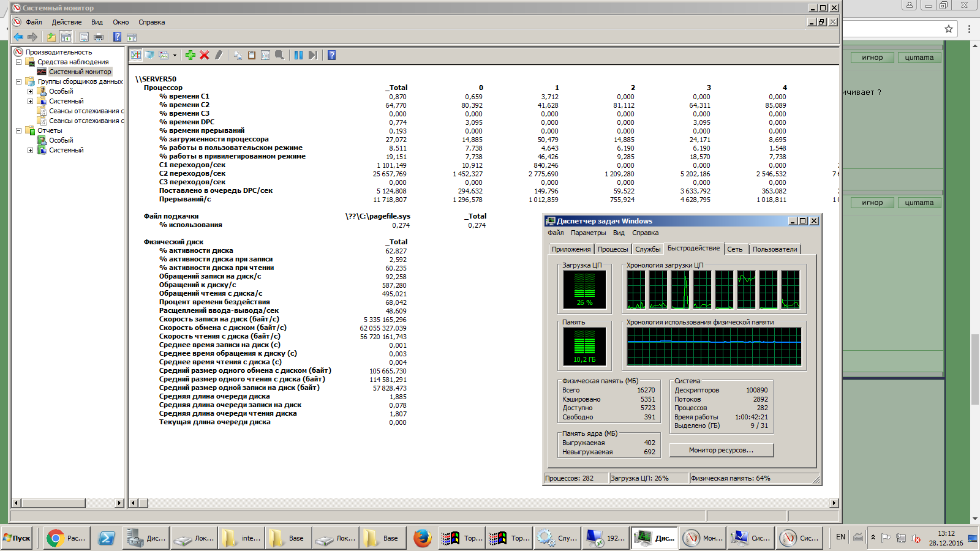Click the change graph type icon
Viewport: 980px width, 551px height.
(164, 55)
